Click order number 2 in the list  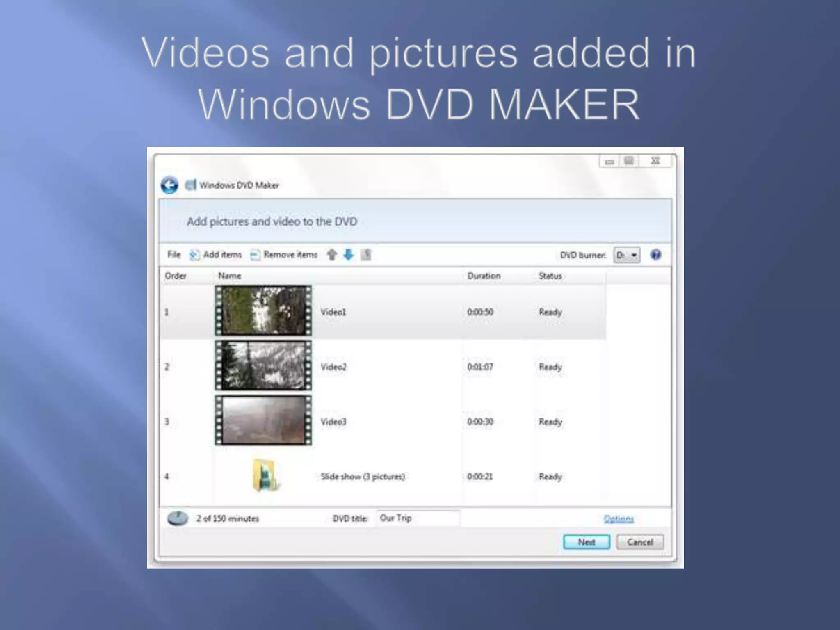pos(167,367)
